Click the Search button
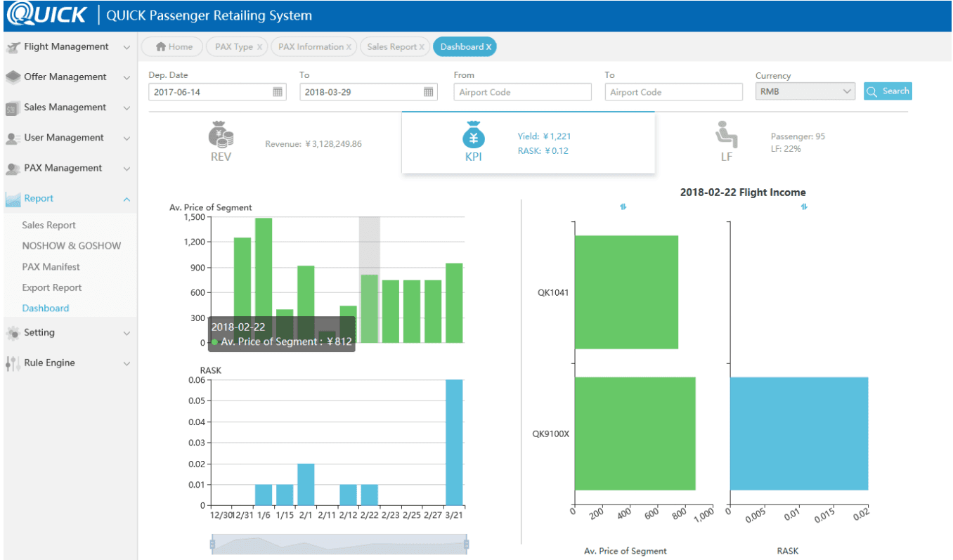The image size is (953, 560). 888,91
